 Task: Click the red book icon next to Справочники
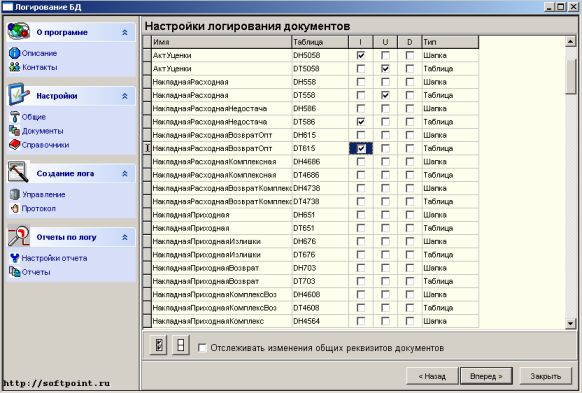pyautogui.click(x=14, y=144)
